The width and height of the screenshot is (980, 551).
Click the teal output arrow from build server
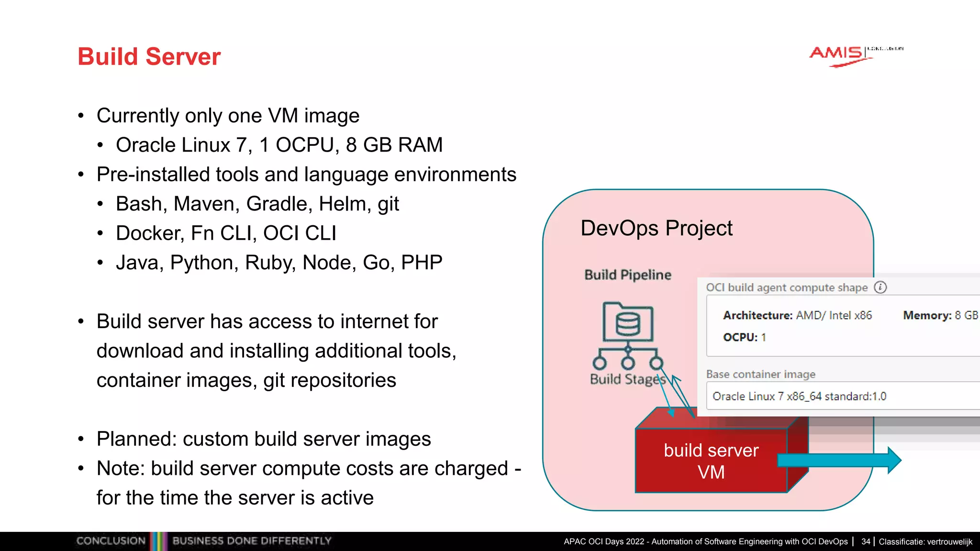click(x=839, y=460)
